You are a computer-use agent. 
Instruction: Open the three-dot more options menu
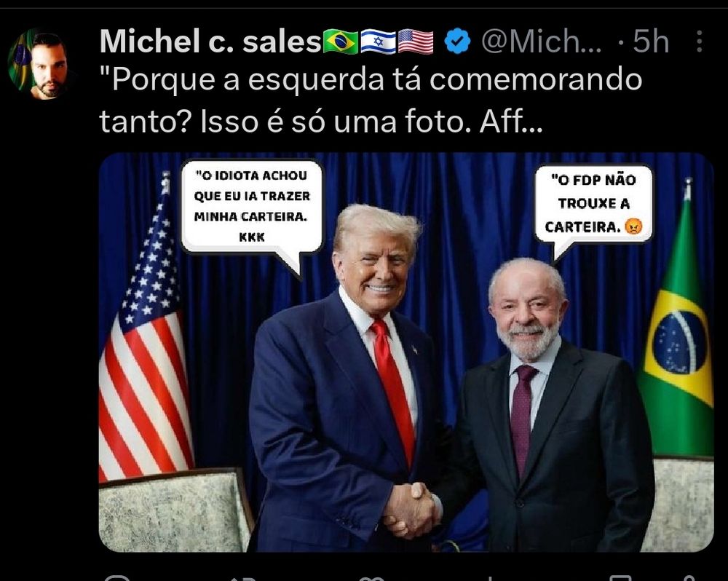699,41
